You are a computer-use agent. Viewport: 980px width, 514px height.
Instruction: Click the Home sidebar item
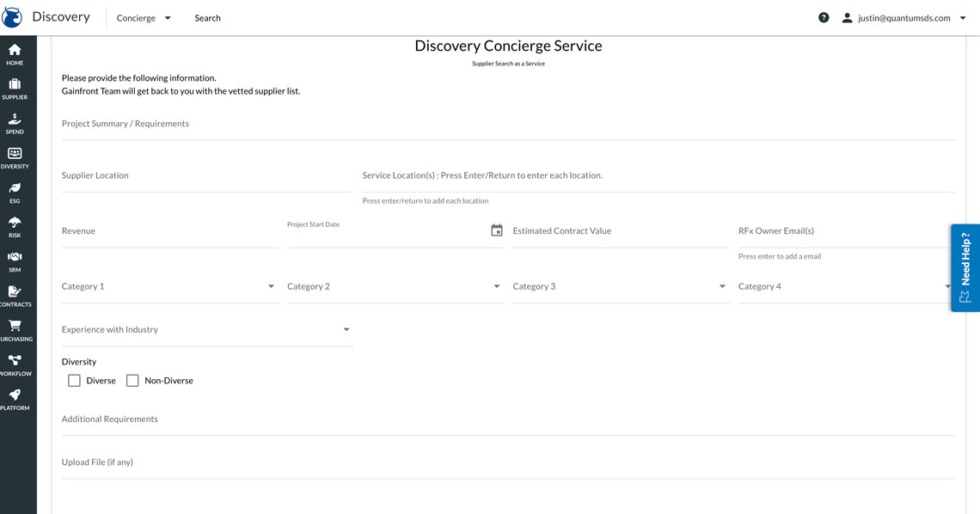click(15, 52)
